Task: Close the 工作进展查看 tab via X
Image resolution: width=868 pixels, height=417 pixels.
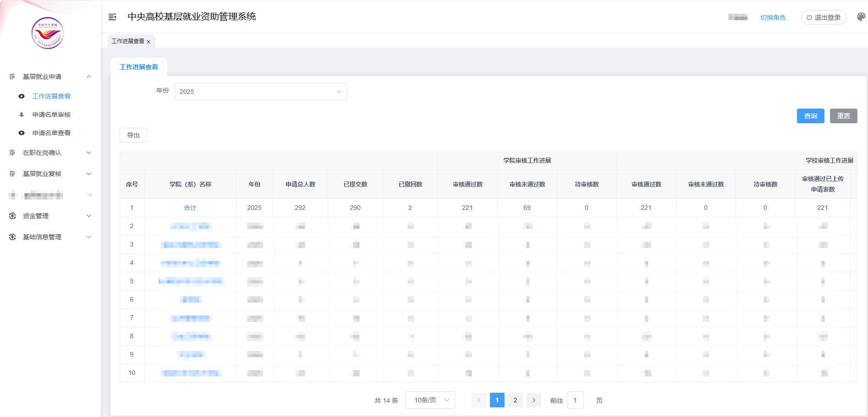Action: coord(148,42)
